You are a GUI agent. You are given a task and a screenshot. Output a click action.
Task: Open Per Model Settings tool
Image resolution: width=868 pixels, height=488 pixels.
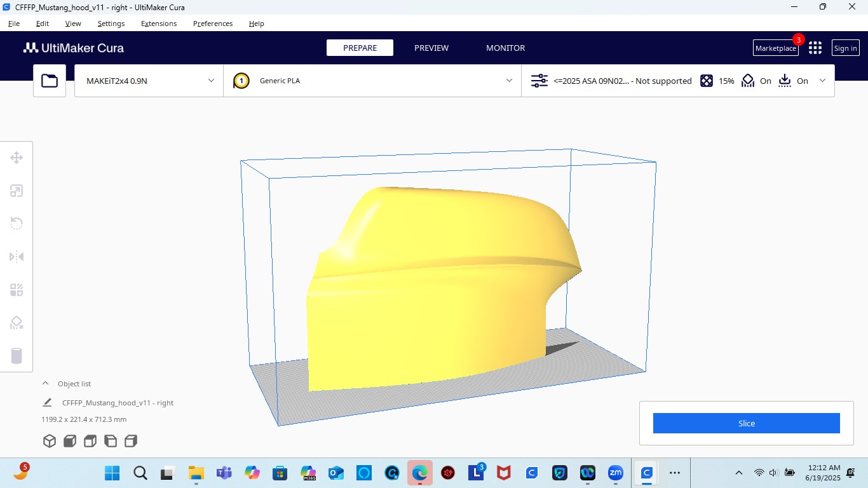pyautogui.click(x=17, y=290)
